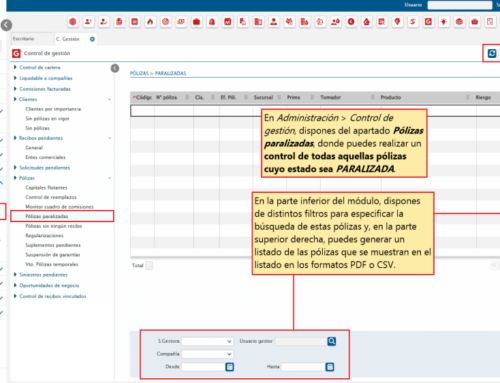Open Suplementos pendientes
Screen dimensions: 500x383
coord(53,245)
